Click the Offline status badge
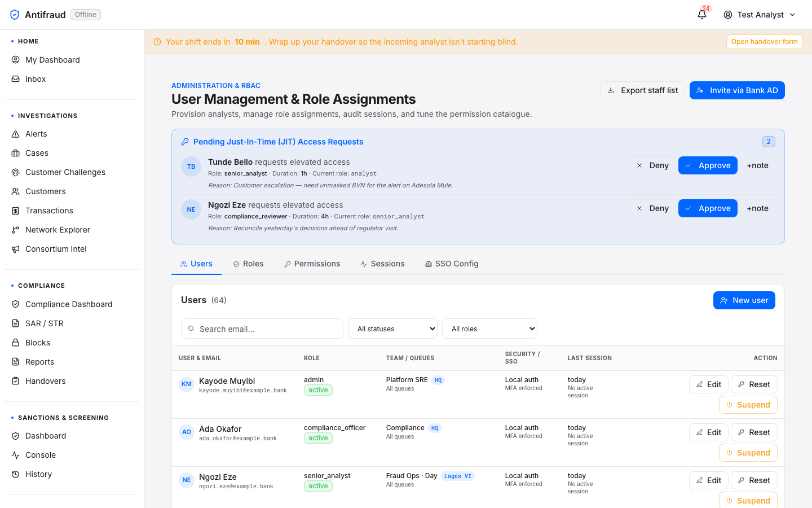Viewport: 812px width, 508px height. tap(86, 15)
